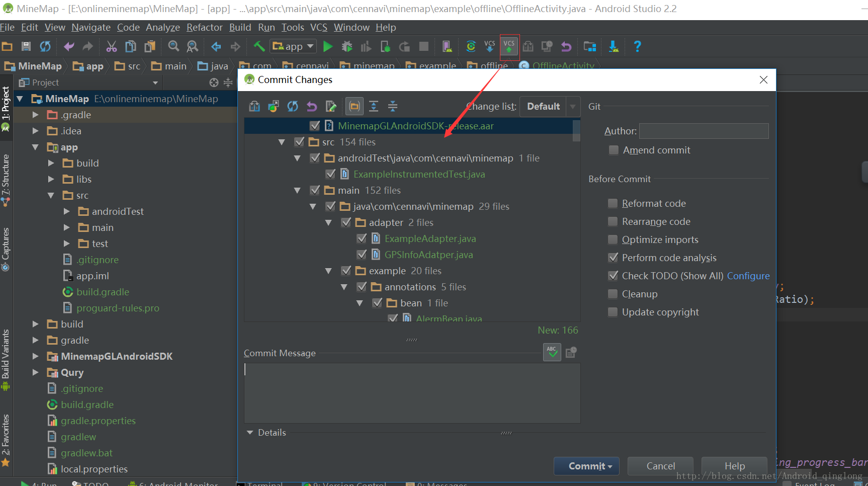Open the Change list Default dropdown
Image resolution: width=868 pixels, height=486 pixels.
[550, 107]
